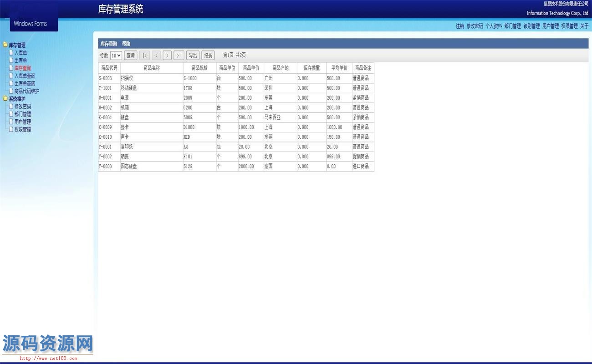Click the 固态硬盘 product name cell
This screenshot has height=364, width=592.
[152, 167]
